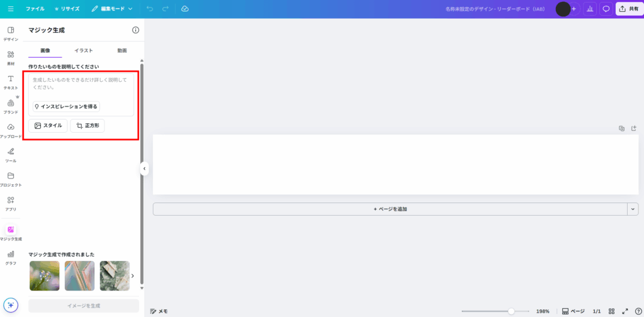Show more generated images with right chevron
The image size is (644, 317).
132,275
